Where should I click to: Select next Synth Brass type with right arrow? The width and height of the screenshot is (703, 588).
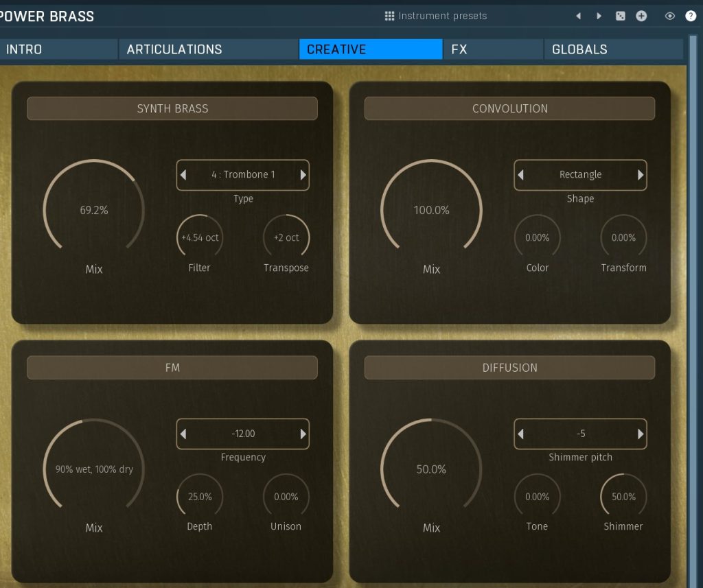[x=303, y=175]
